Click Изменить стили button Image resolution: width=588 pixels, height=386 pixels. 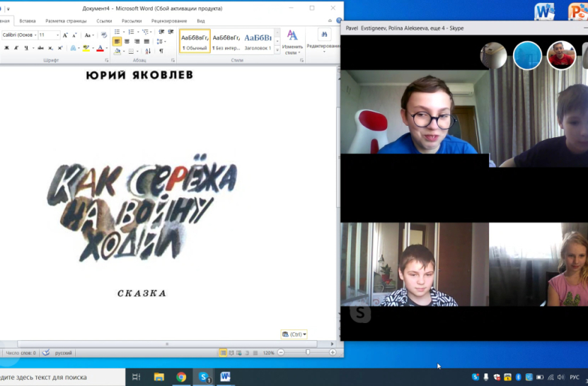(292, 42)
